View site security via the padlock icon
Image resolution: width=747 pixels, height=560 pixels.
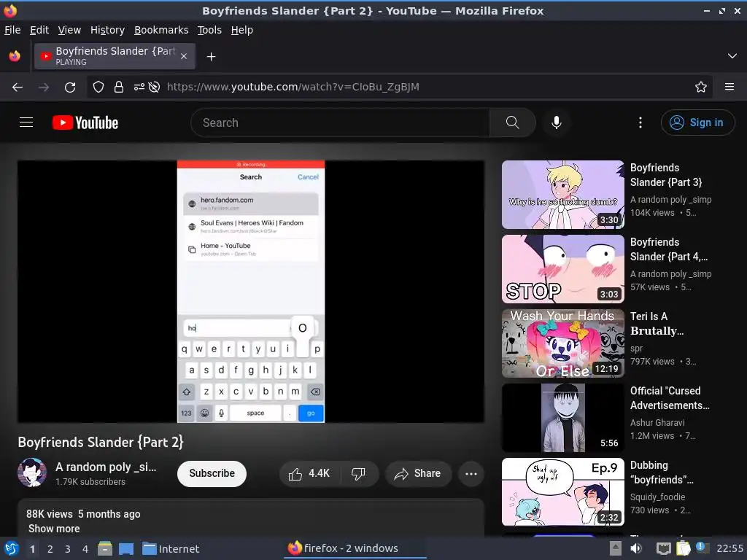(119, 87)
